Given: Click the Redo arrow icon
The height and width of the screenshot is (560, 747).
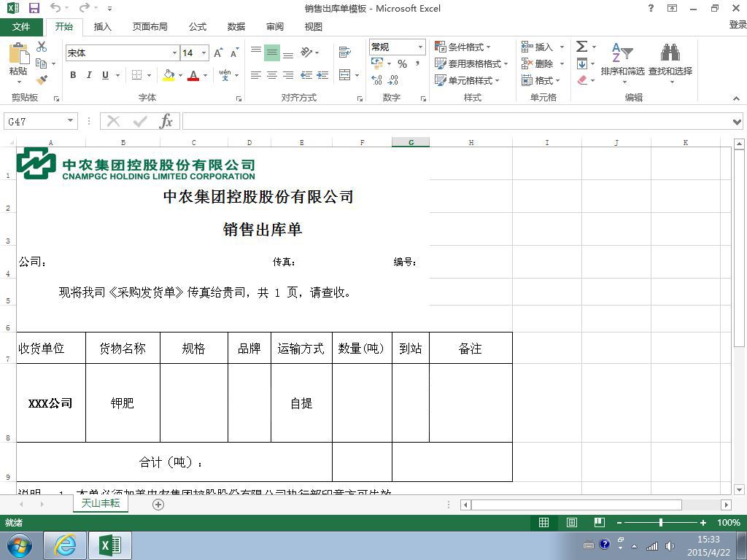Looking at the screenshot, I should (x=85, y=7).
